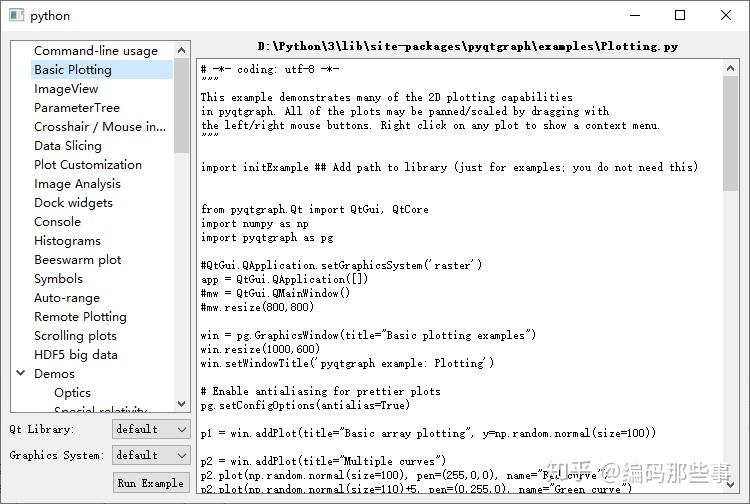
Task: Click the Plotting.py file path label
Action: pyautogui.click(x=467, y=46)
